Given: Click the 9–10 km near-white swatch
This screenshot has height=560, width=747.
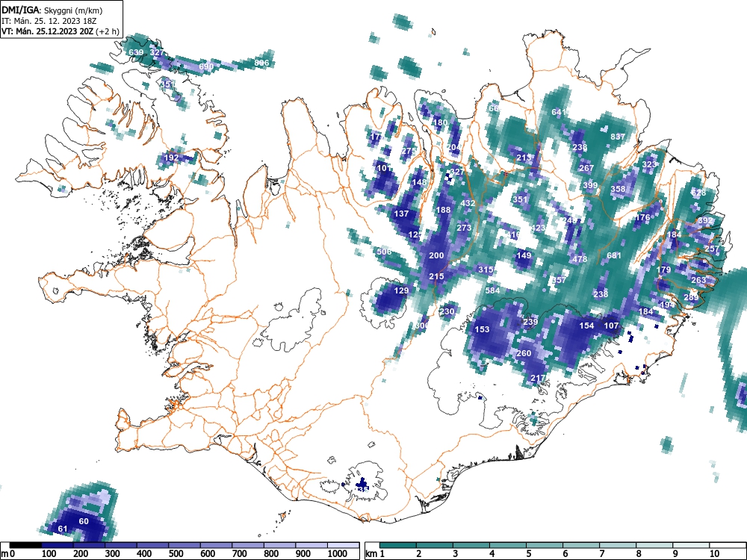Looking at the screenshot, I should click(x=691, y=545).
